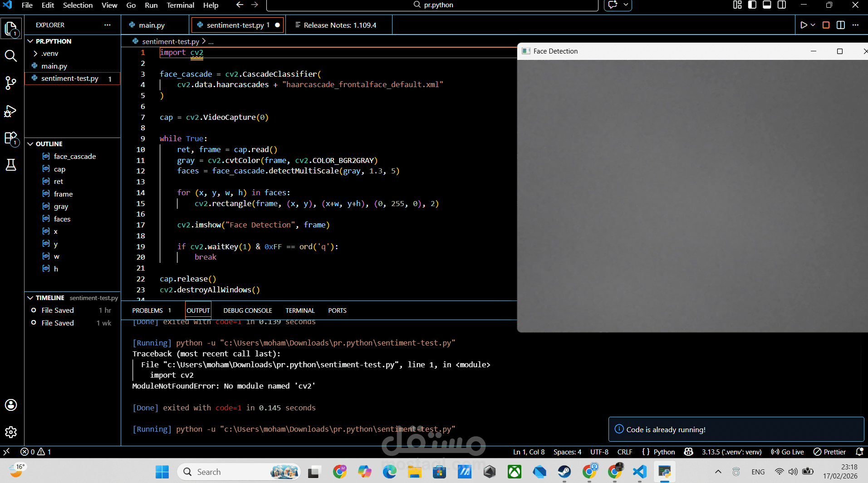This screenshot has width=868, height=483.
Task: Open the Search view in the activity bar
Action: click(11, 56)
